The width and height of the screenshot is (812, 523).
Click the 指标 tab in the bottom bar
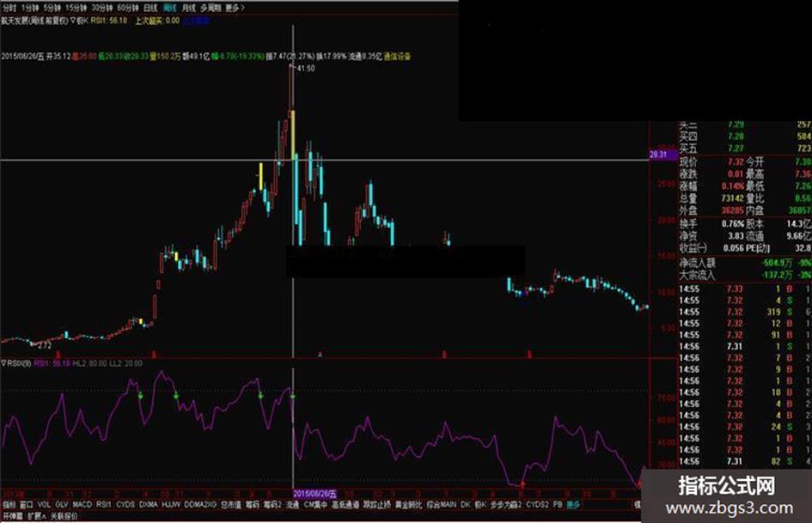(9, 504)
